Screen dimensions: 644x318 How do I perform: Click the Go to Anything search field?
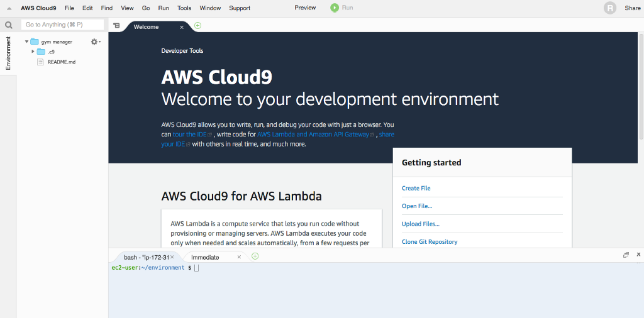[x=62, y=25]
